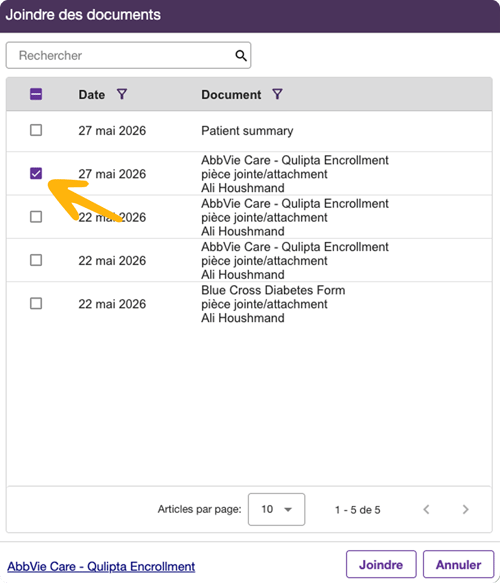Open the Articles par page dropdown
This screenshot has width=500, height=583.
tap(276, 509)
